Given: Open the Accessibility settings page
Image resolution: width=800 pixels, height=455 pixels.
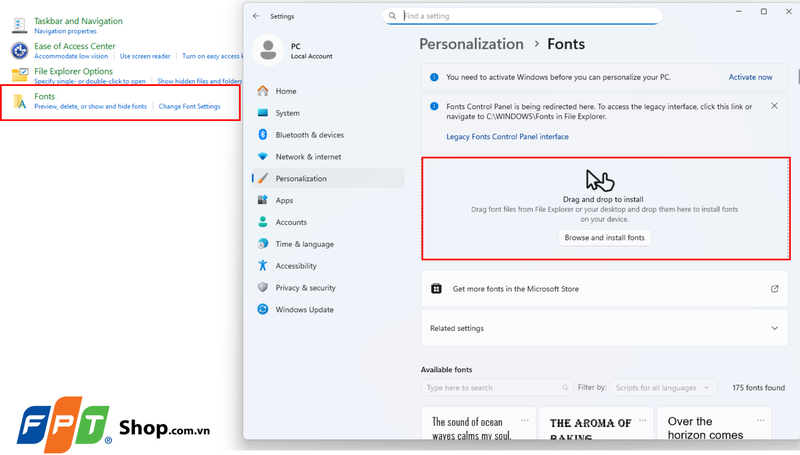Looking at the screenshot, I should pos(296,266).
